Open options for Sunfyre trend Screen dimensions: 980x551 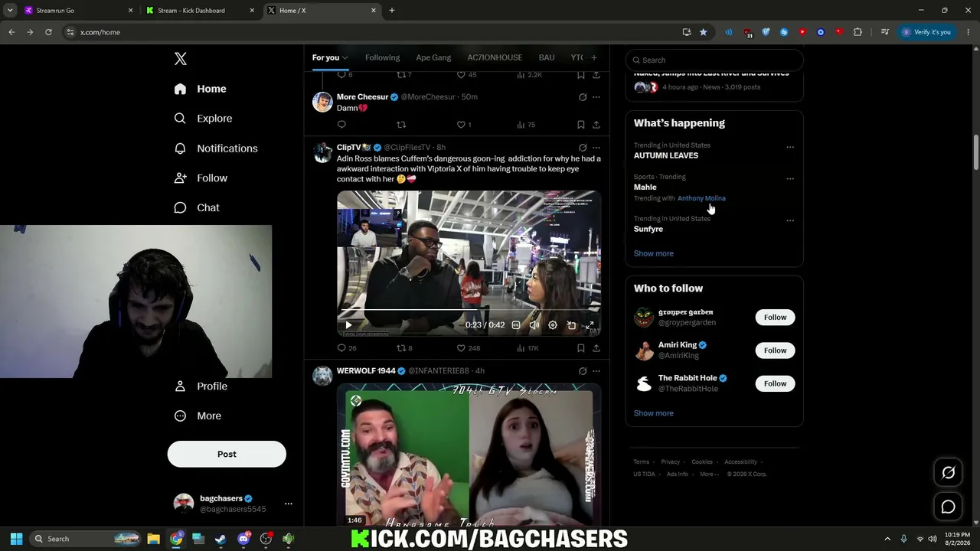790,220
